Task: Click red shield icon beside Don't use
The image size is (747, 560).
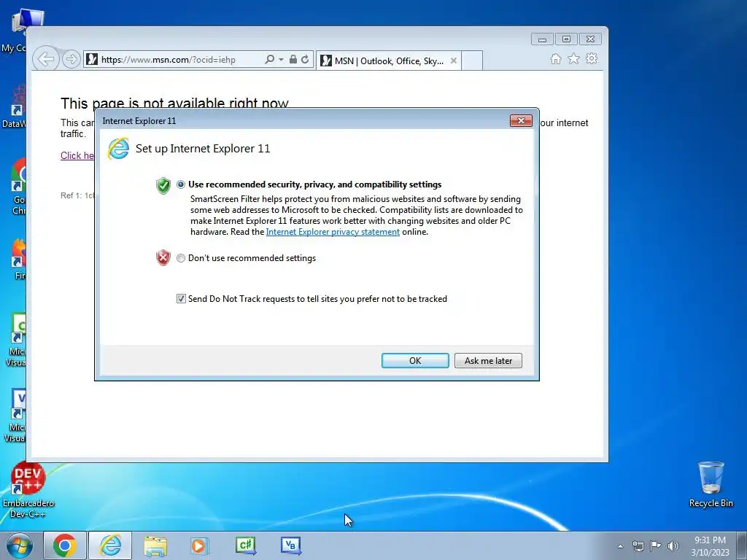Action: (x=163, y=257)
